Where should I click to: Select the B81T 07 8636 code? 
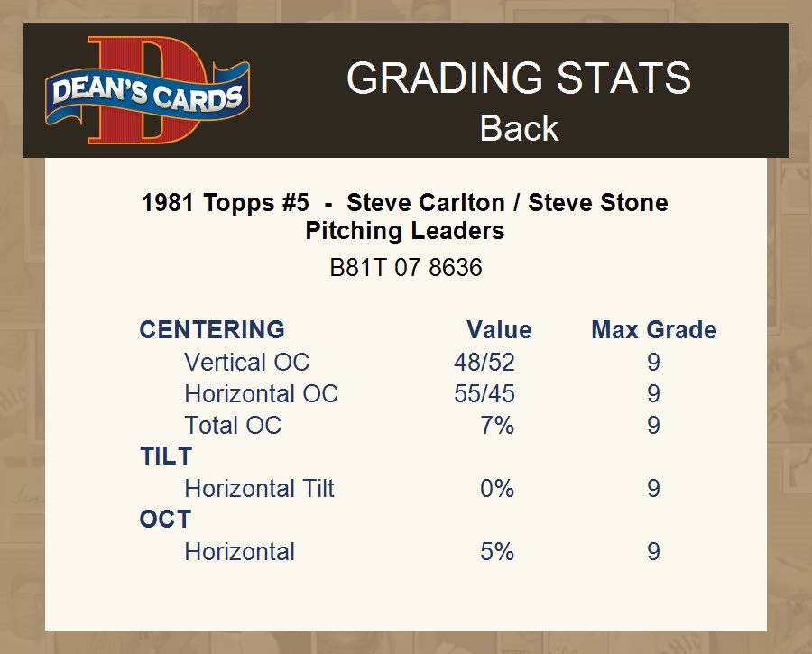[406, 268]
